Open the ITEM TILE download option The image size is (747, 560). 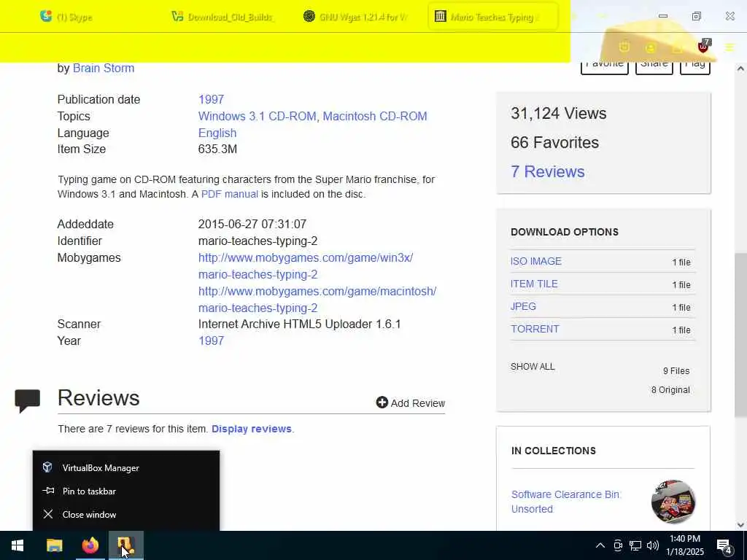(x=534, y=284)
